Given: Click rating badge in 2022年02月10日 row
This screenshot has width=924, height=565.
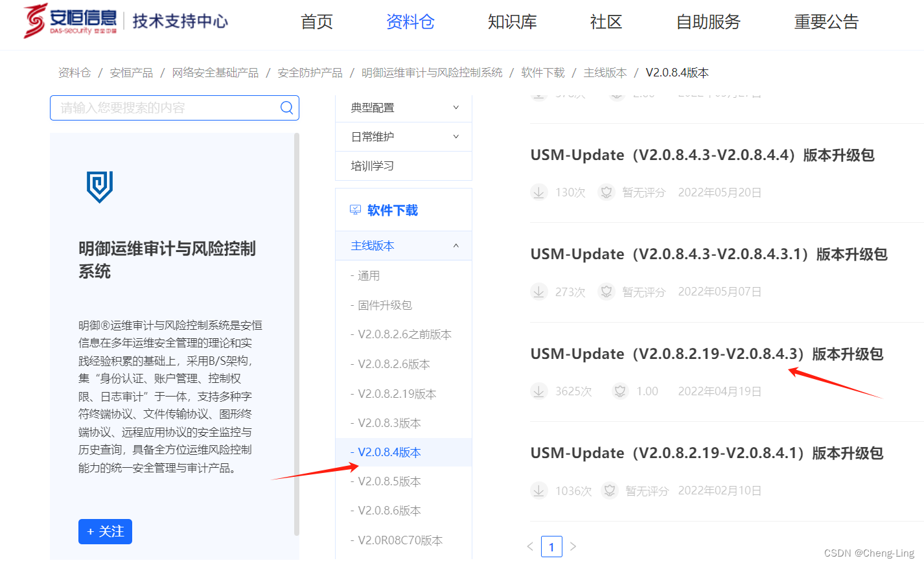Looking at the screenshot, I should [x=609, y=490].
